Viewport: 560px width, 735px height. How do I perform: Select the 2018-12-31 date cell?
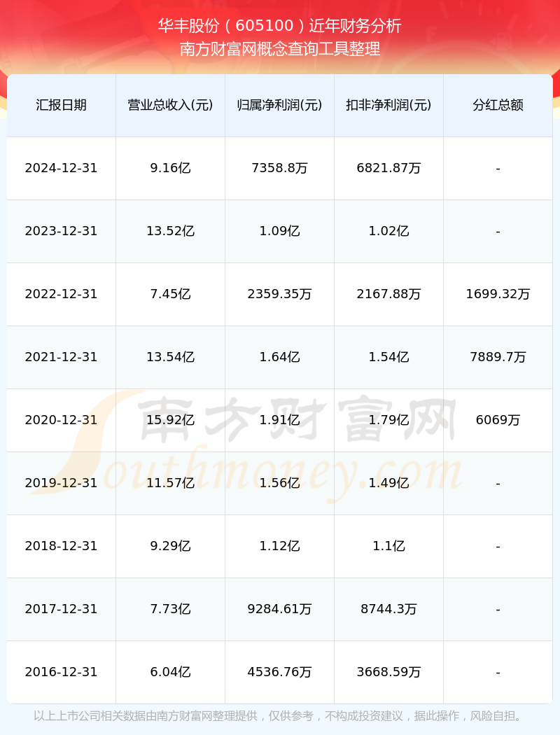(62, 546)
